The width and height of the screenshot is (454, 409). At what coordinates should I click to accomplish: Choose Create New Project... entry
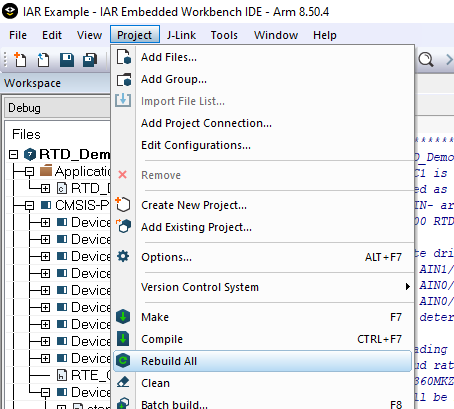coord(263,205)
